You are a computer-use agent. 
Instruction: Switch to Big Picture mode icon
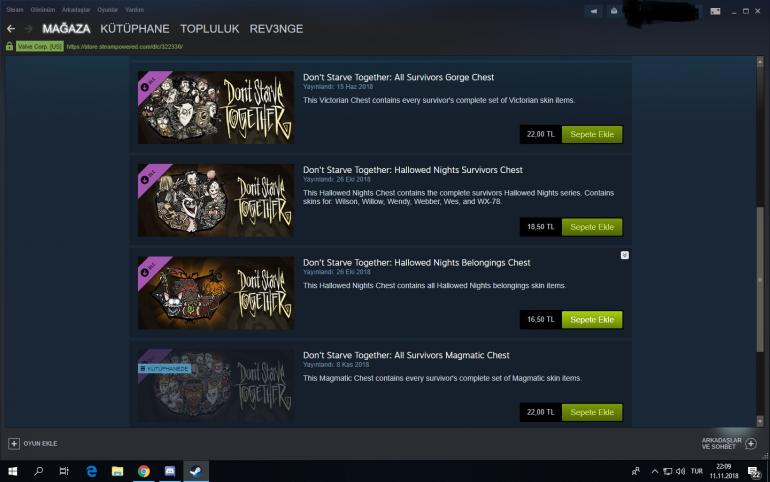(715, 11)
